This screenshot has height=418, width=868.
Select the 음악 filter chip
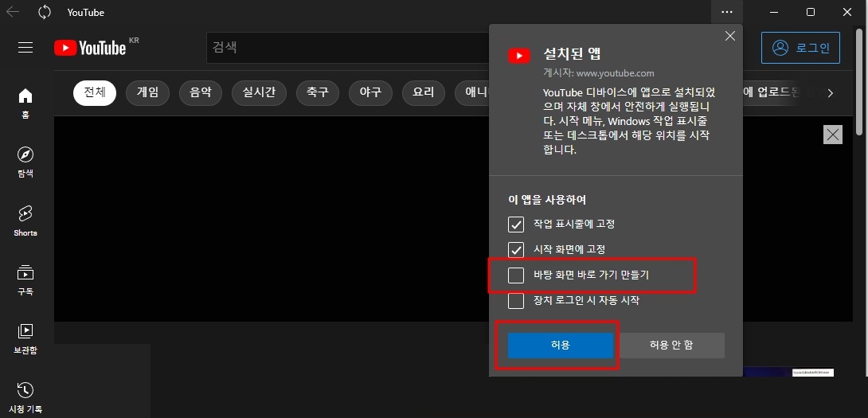coord(201,93)
